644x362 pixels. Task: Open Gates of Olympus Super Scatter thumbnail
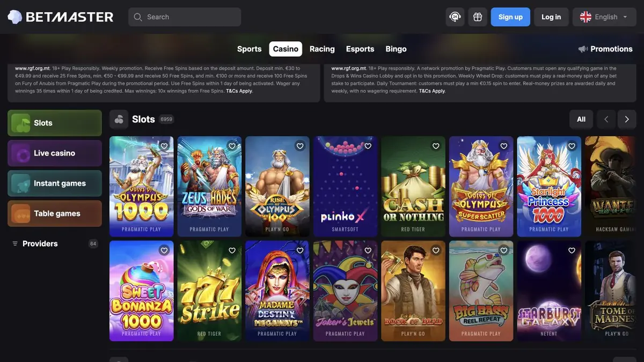(481, 187)
